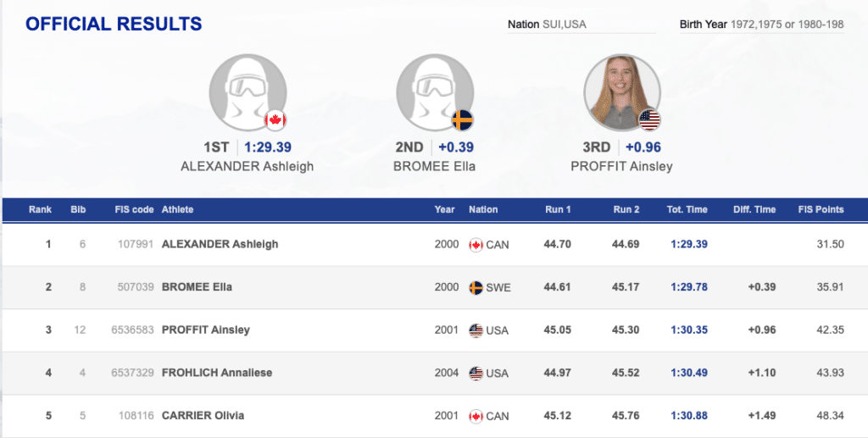Select FROHLICH Annaliese in the results table

point(216,373)
